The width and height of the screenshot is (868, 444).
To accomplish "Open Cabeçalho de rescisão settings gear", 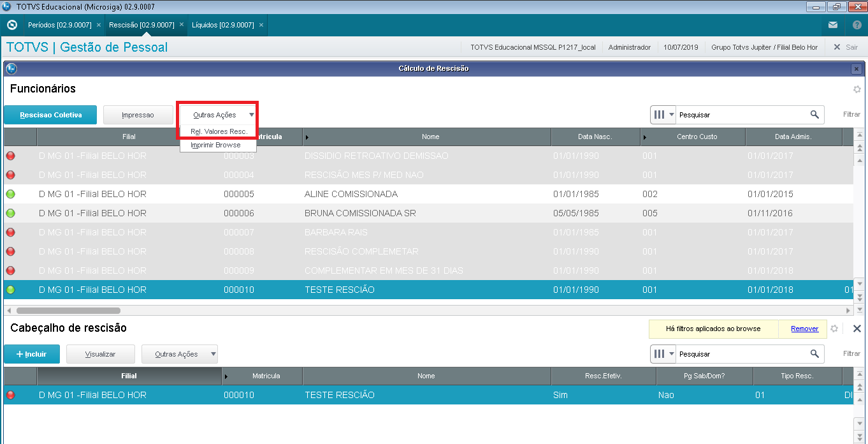I will point(834,329).
